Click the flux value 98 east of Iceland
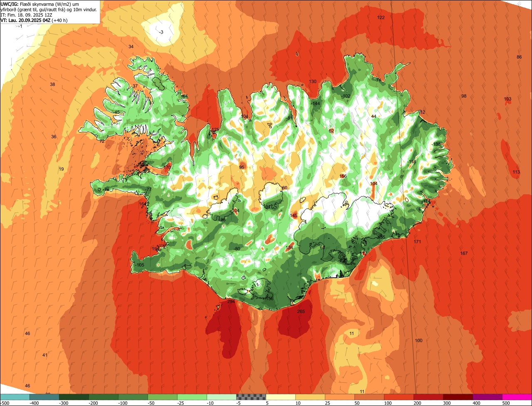 (x=464, y=96)
